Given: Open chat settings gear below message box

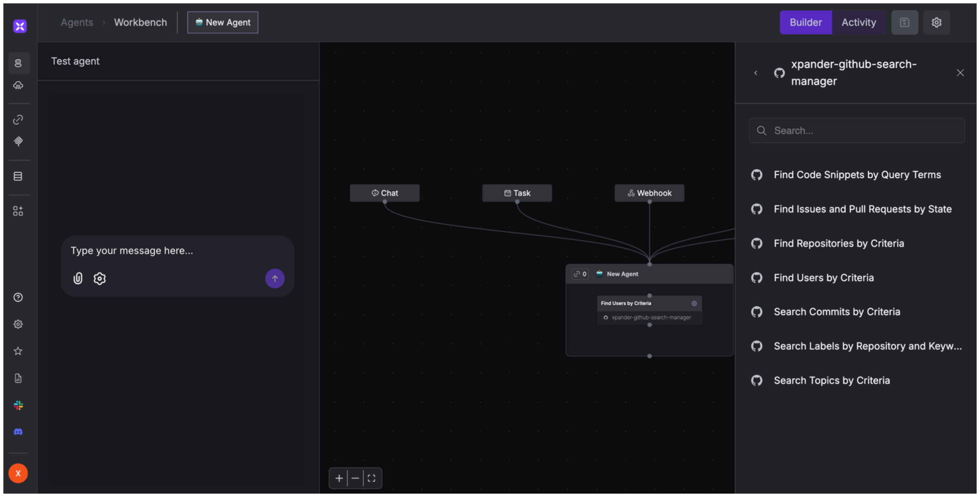Looking at the screenshot, I should (100, 279).
